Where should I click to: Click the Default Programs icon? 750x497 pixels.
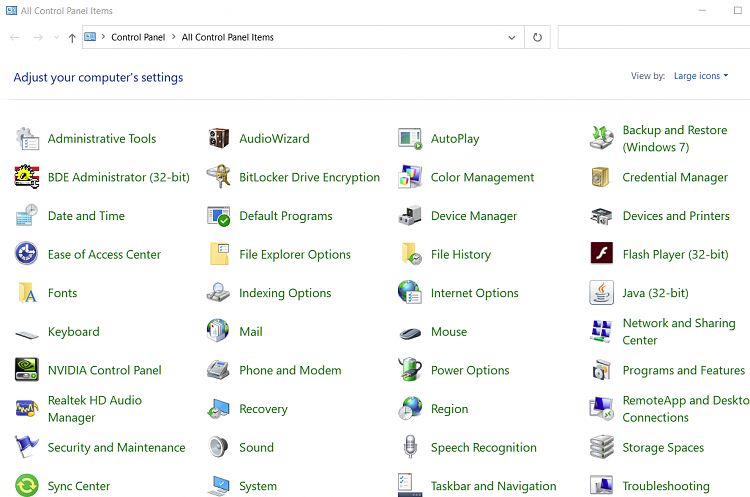click(x=219, y=216)
